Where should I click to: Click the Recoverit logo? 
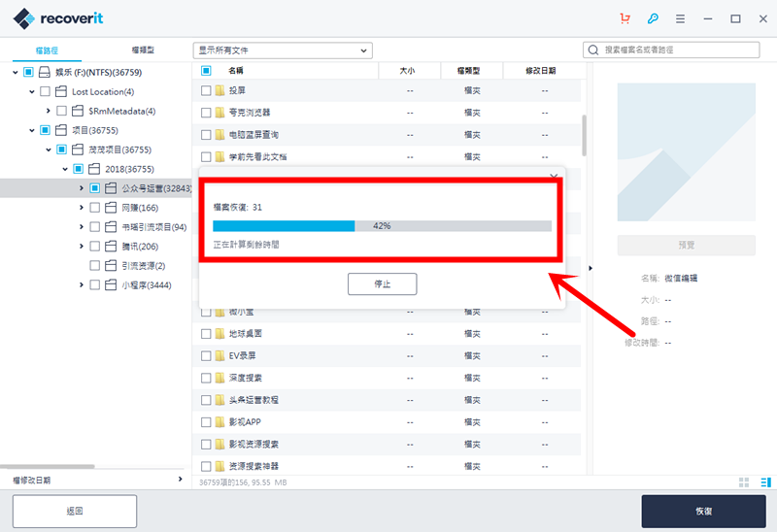pos(58,18)
